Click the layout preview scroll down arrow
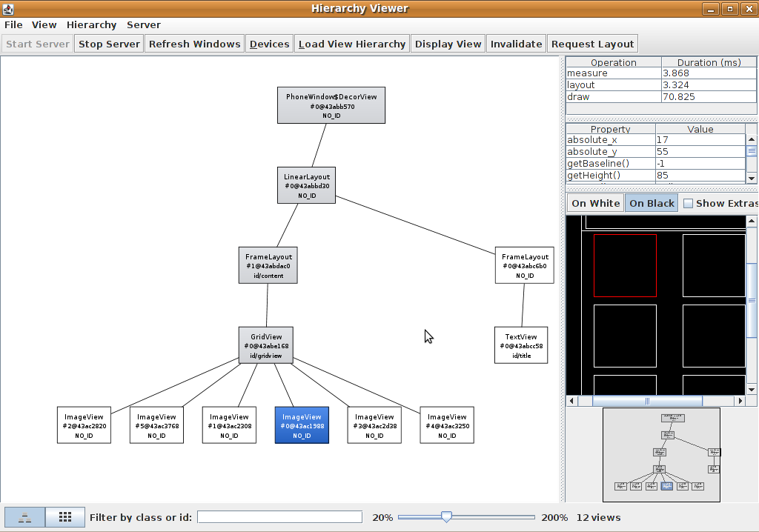Viewport: 759px width, 532px height. click(752, 390)
